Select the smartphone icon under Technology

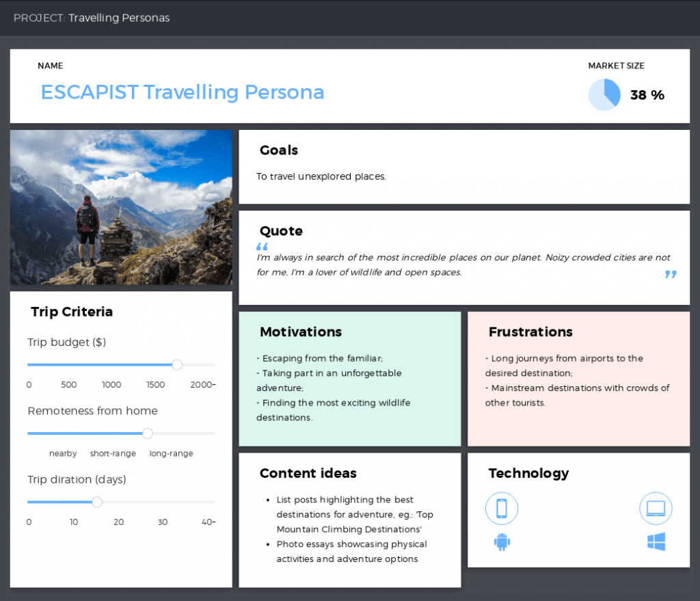(502, 508)
